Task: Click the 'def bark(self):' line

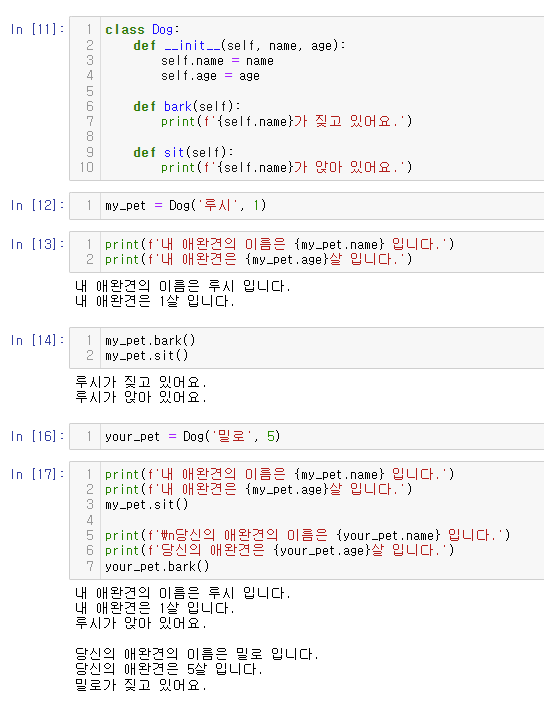Action: [187, 107]
